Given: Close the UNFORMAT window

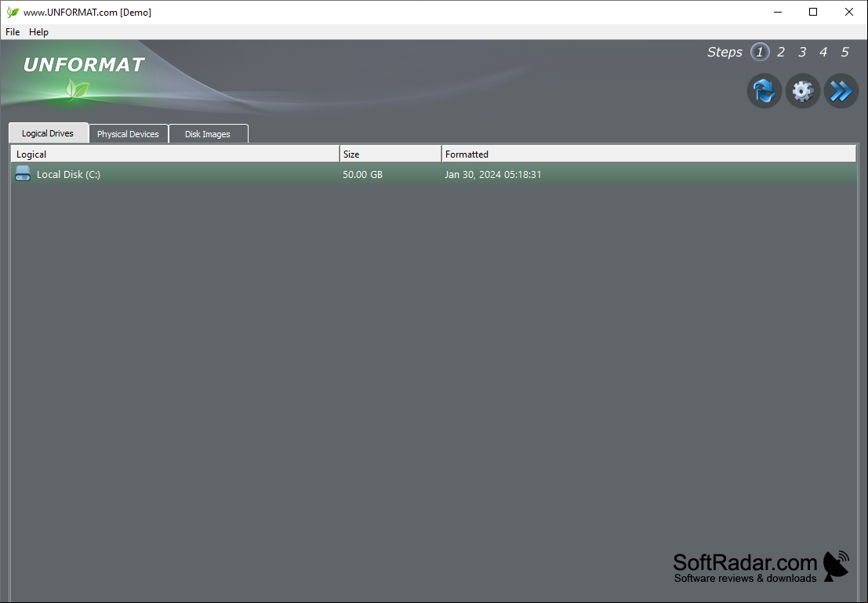Looking at the screenshot, I should pos(848,13).
